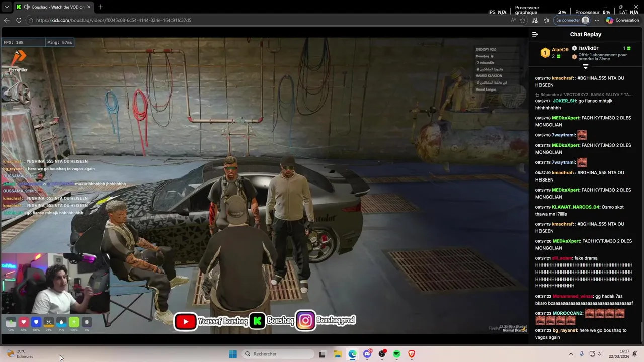The height and width of the screenshot is (362, 644).
Task: Click the MOROCCAN2 chat username
Action: (x=568, y=313)
